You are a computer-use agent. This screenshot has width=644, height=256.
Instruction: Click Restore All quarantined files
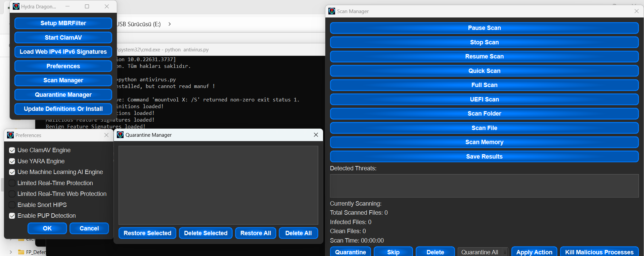click(256, 233)
